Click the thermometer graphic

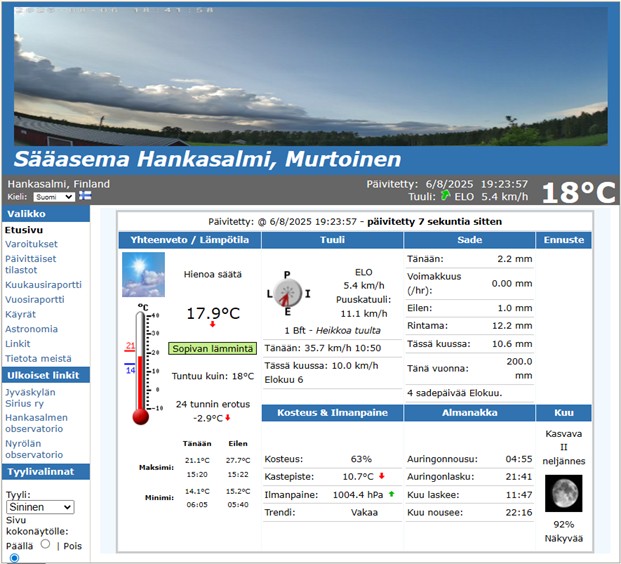141,367
